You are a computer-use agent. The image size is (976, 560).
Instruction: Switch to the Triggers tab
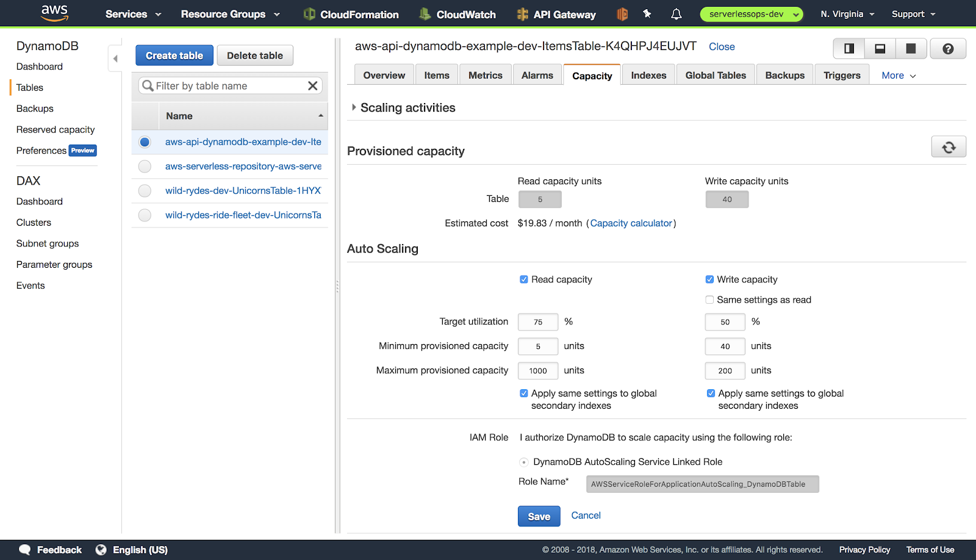(x=842, y=75)
